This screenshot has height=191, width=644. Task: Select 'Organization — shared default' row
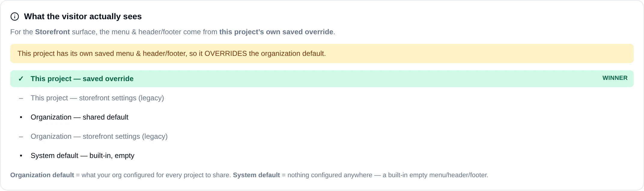click(322, 117)
